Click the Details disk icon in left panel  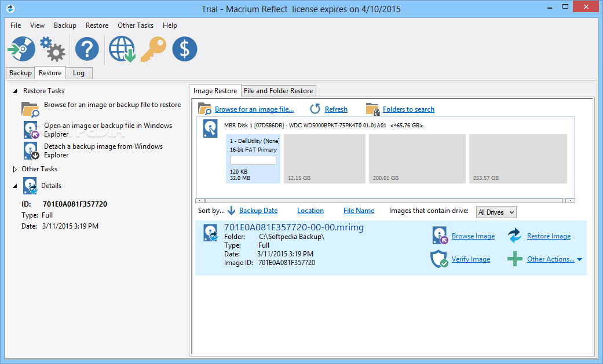[x=30, y=186]
